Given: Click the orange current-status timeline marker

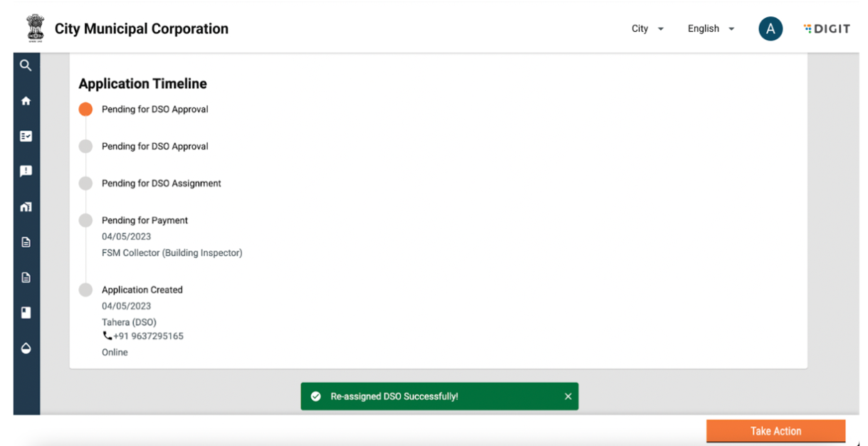Looking at the screenshot, I should [85, 110].
